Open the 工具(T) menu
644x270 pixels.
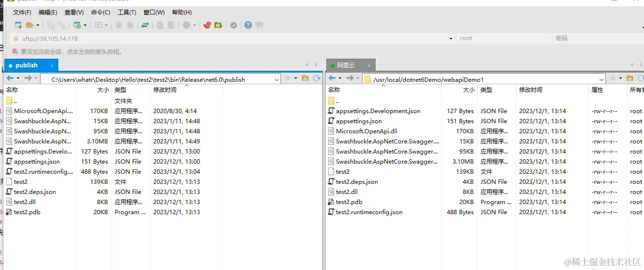(x=127, y=13)
